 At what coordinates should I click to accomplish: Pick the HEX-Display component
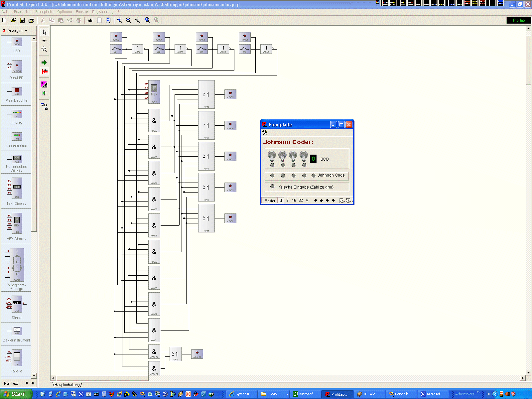point(17,227)
